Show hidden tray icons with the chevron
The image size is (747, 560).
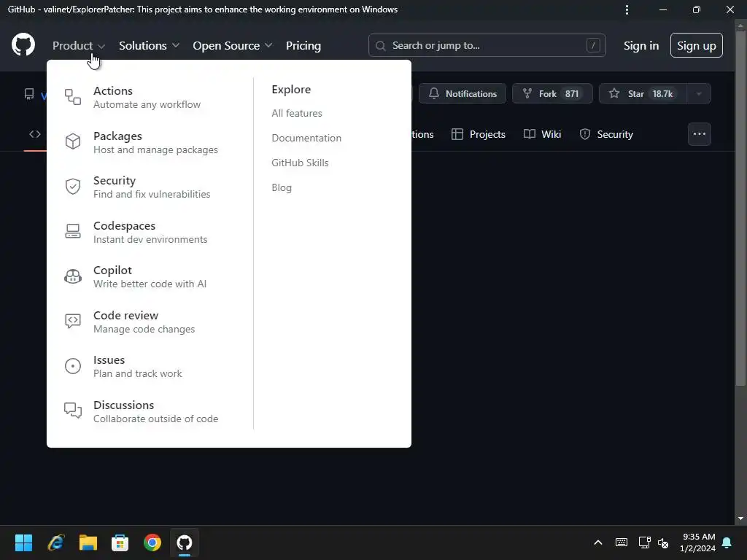click(598, 542)
